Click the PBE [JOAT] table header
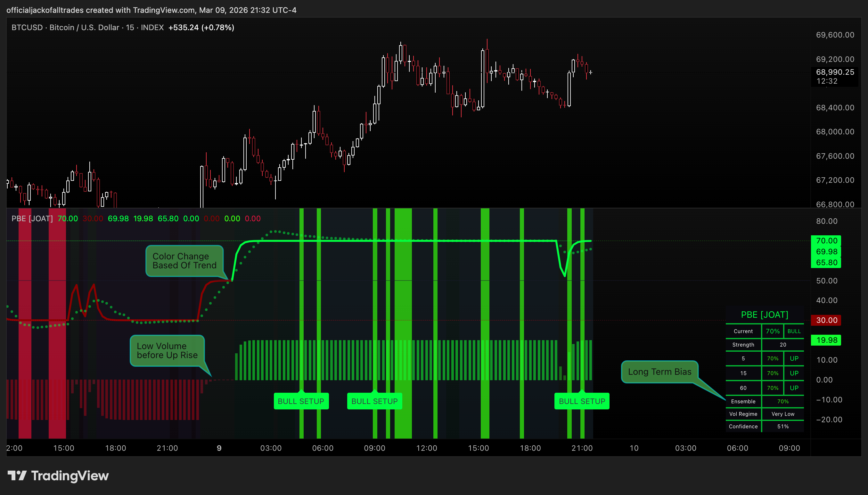 (765, 315)
